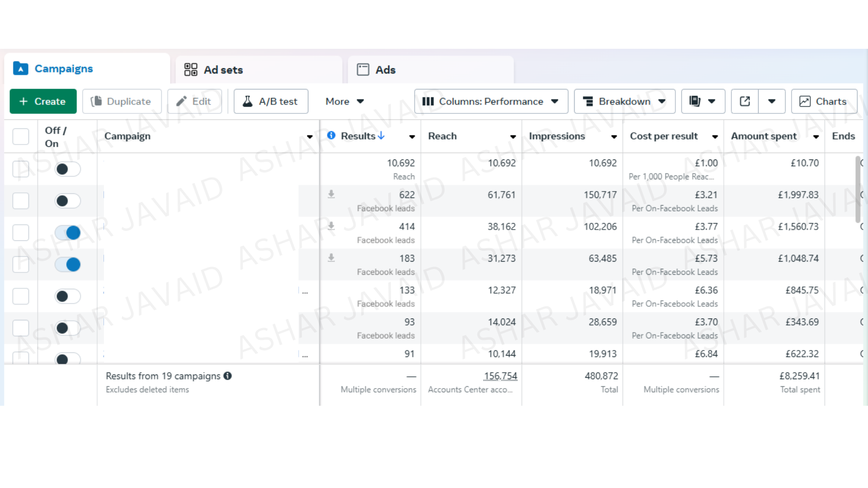Download leads icon for 183 results row
This screenshot has width=868, height=488.
tap(331, 258)
